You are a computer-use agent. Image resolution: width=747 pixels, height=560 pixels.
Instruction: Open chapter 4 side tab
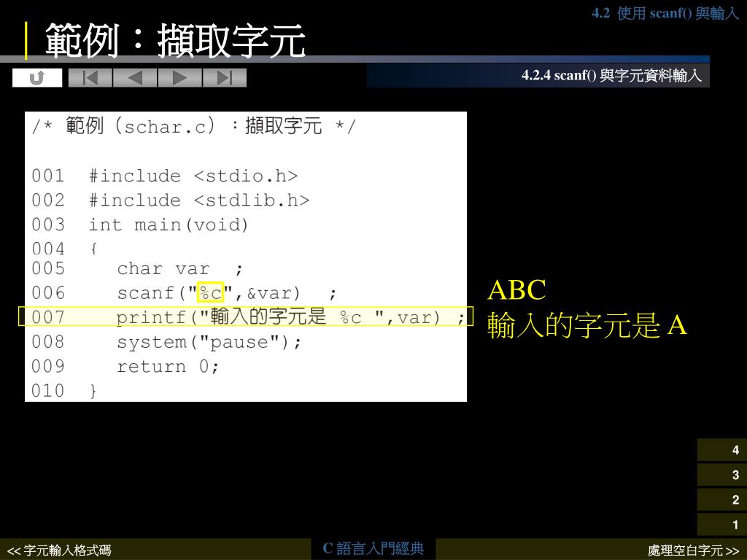point(721,450)
